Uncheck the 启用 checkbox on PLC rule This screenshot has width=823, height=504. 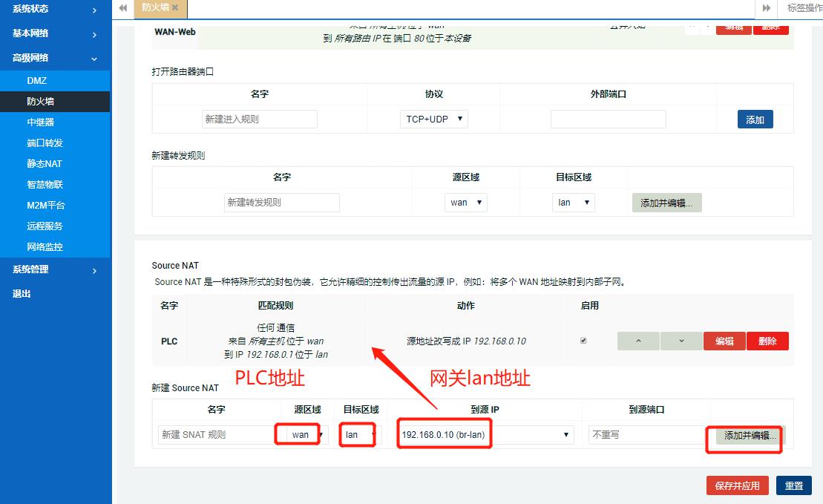[583, 339]
